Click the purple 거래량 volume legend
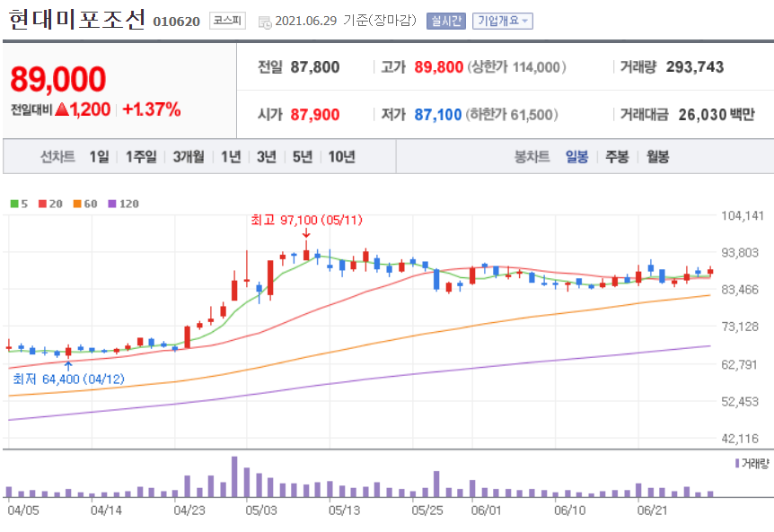The image size is (774, 532). pos(752,464)
